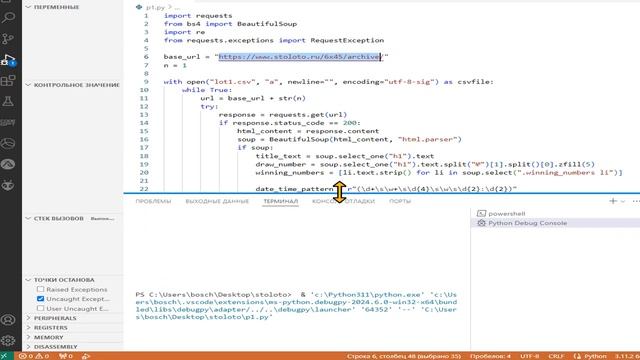Screen dimensions: 640x360
Task: Switch to the ПРОБЛЕМЫ panel tab
Action: pyautogui.click(x=153, y=201)
